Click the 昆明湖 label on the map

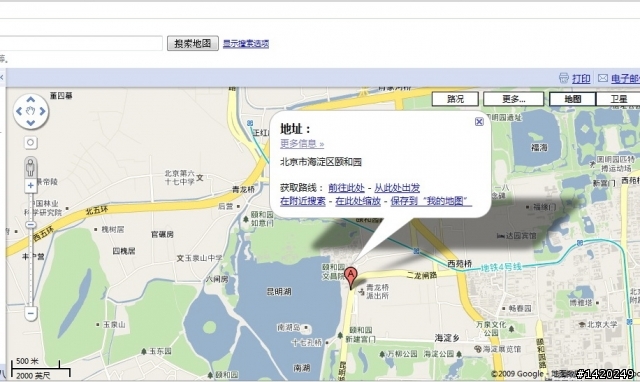(279, 292)
